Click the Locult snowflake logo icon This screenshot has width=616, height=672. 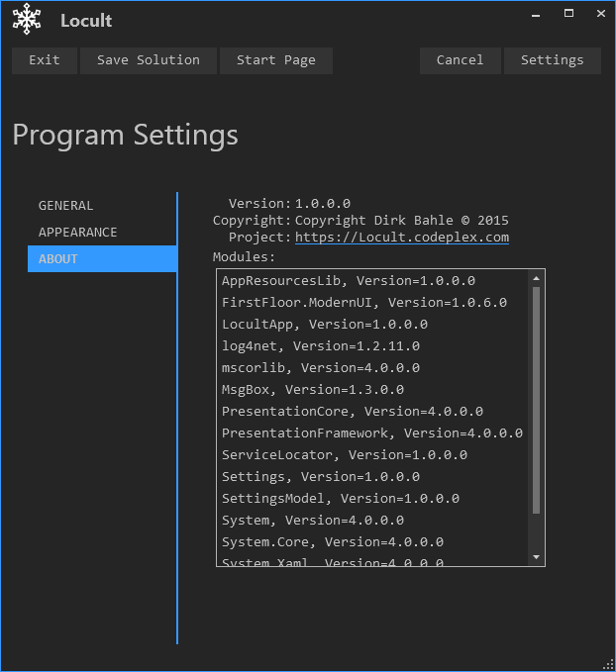pyautogui.click(x=27, y=20)
